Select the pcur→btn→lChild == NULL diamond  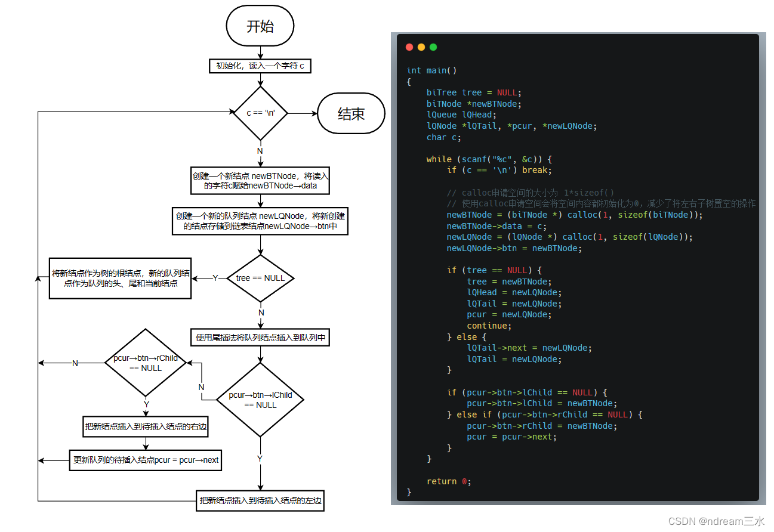click(x=260, y=400)
